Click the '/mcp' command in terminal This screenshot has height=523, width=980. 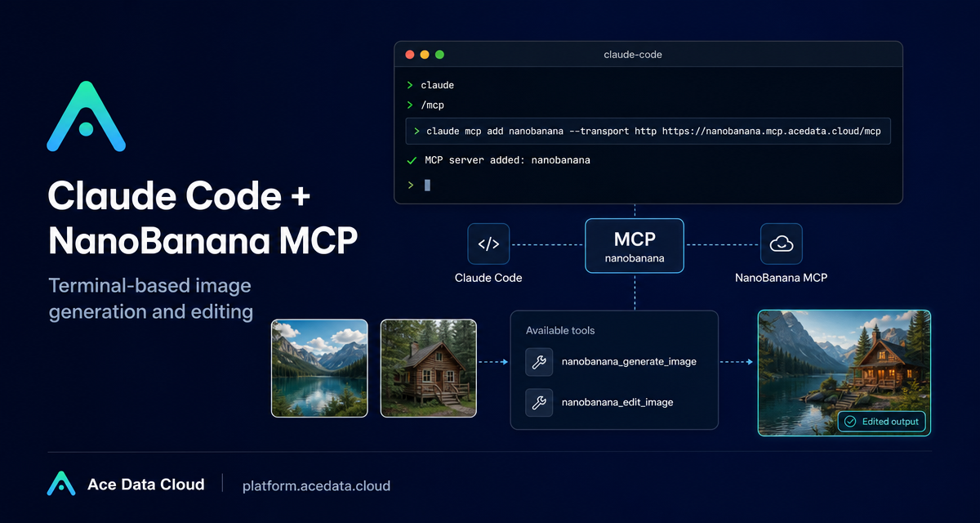tap(432, 105)
